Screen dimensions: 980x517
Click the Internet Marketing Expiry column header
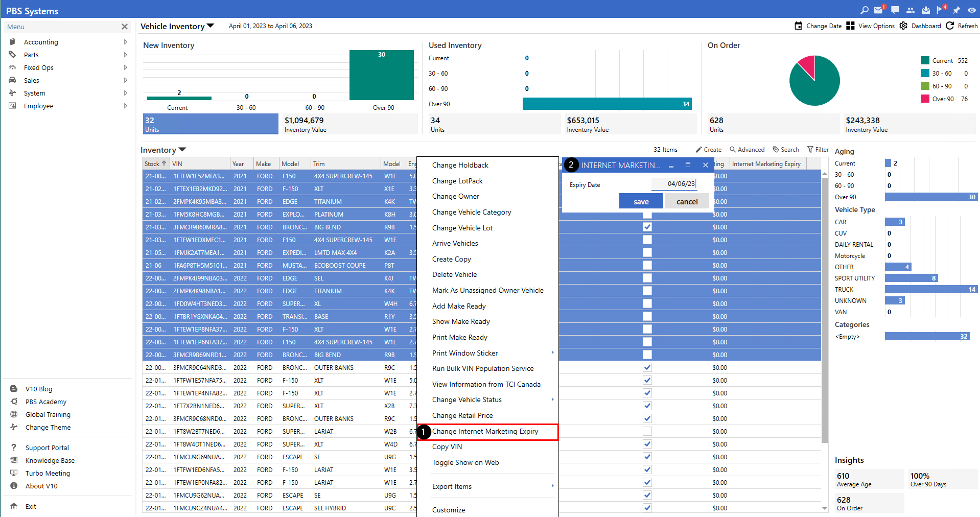pos(768,163)
